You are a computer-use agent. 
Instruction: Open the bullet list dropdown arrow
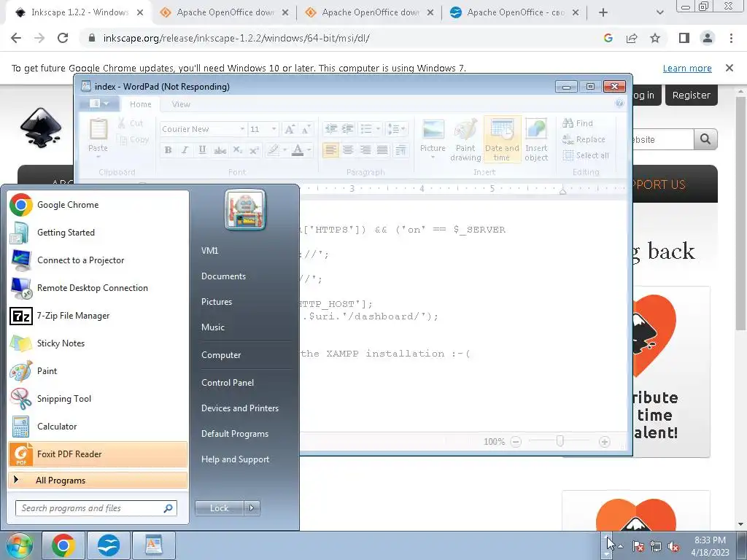[x=379, y=128]
